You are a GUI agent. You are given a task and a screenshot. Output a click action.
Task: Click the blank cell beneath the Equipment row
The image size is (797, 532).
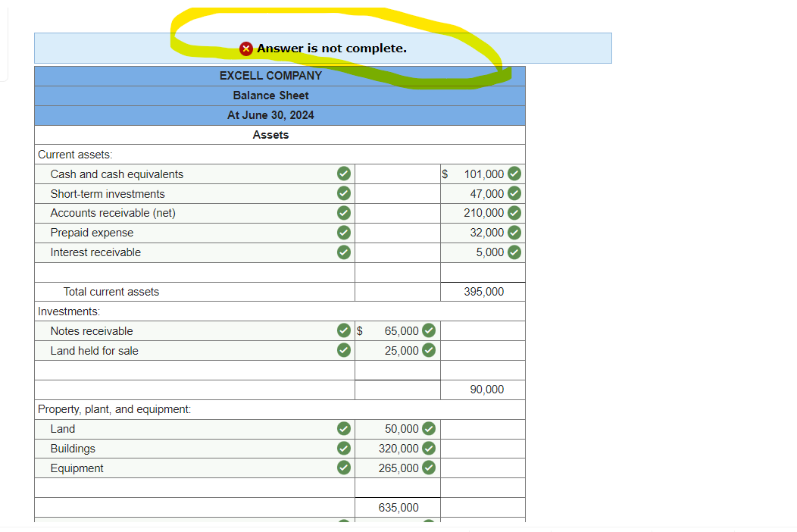pyautogui.click(x=397, y=487)
